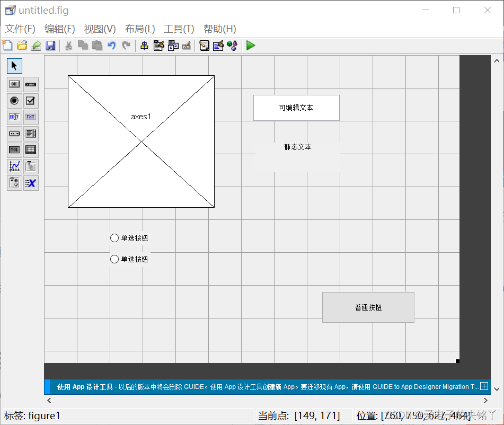Pick the Table component tool
Viewport: 504px width, 425px height.
point(31,150)
